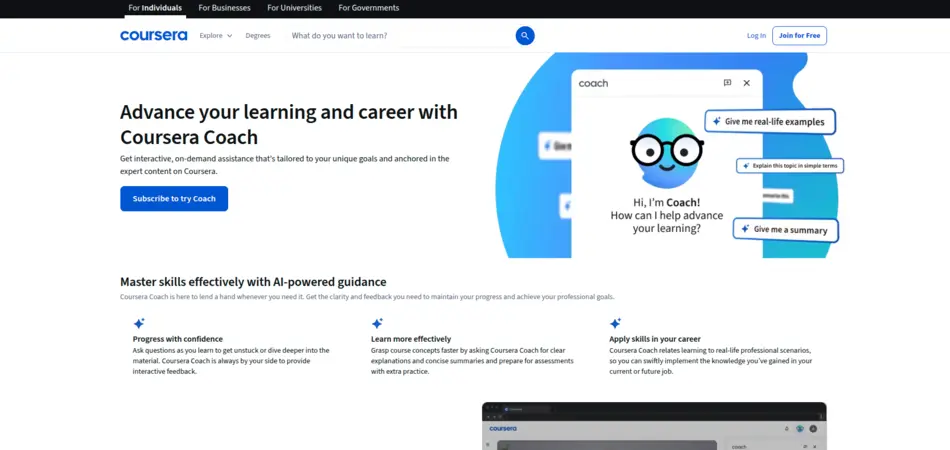Select 'Explain this topic in simple terms' chip
Image resolution: width=950 pixels, height=450 pixels.
(790, 165)
